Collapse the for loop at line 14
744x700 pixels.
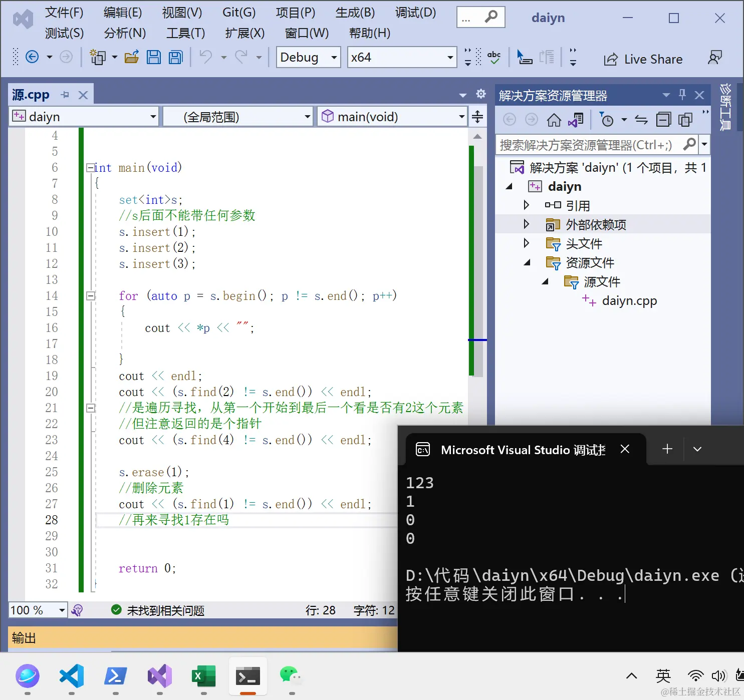coord(91,295)
